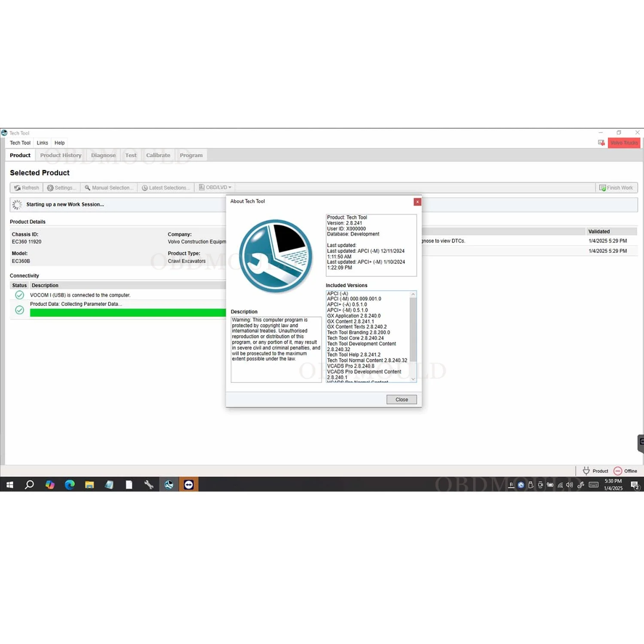Select 'Tech Tool Core 2.8.240.24' in versions list
Screen dimensions: 644x644
pyautogui.click(x=355, y=338)
